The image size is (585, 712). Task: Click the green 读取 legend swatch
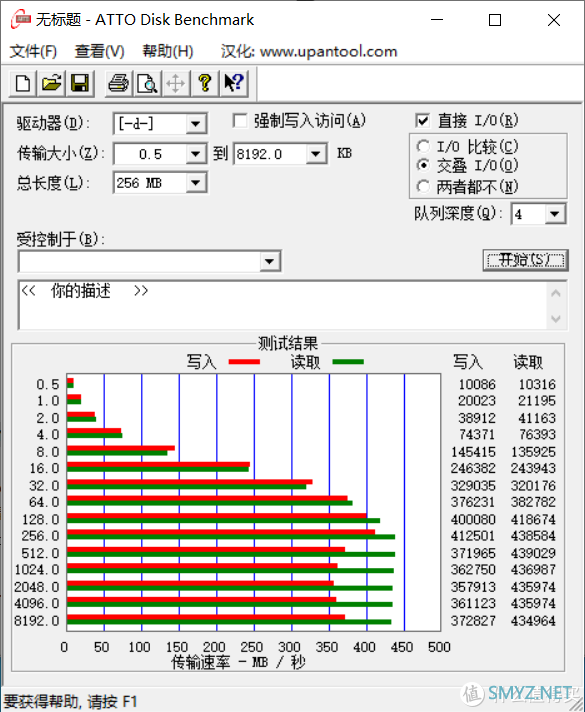tap(348, 362)
